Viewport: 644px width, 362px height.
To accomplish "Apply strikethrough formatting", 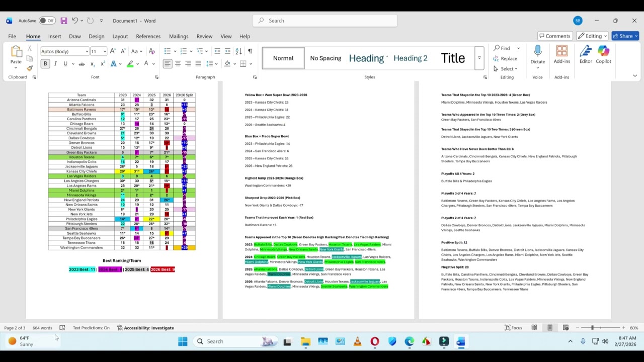I will coord(82,64).
